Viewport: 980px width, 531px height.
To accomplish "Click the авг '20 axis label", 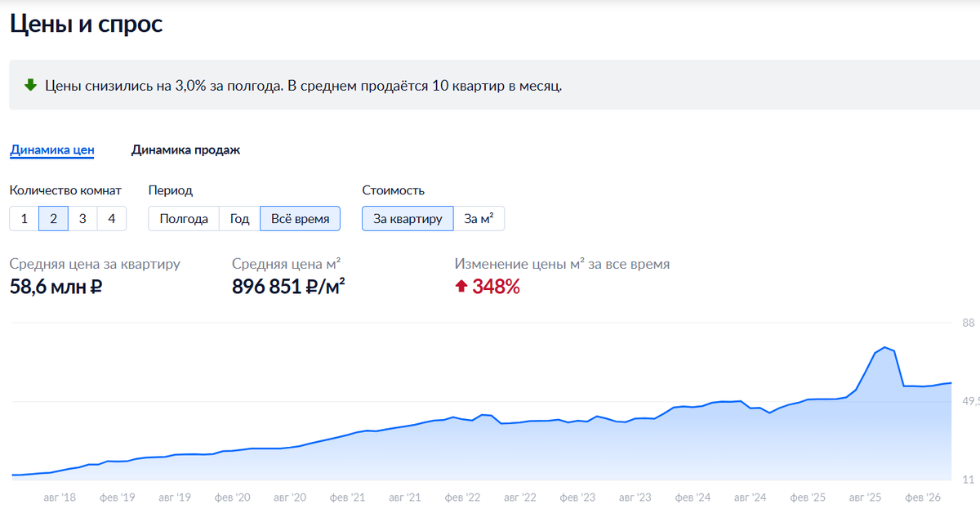I will tap(290, 497).
